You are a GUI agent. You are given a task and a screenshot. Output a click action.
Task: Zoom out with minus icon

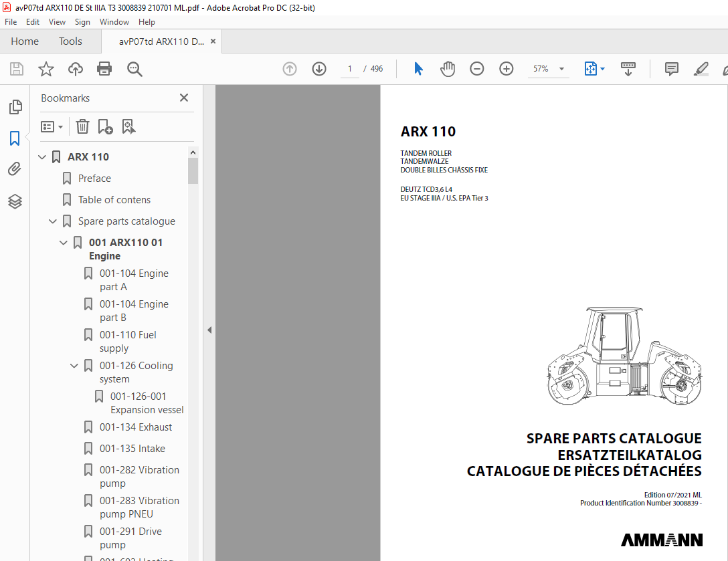[477, 69]
